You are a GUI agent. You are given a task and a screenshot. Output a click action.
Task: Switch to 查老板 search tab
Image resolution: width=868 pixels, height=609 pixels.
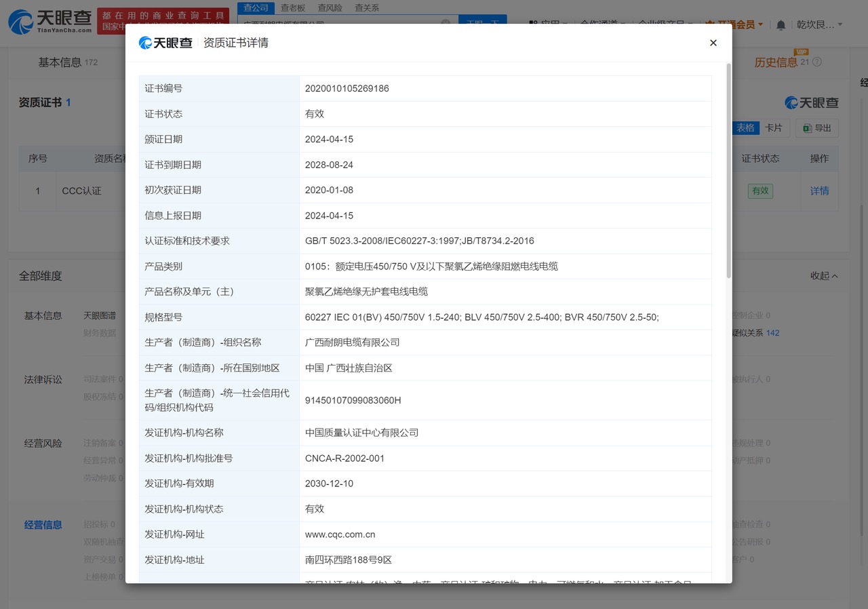[293, 7]
